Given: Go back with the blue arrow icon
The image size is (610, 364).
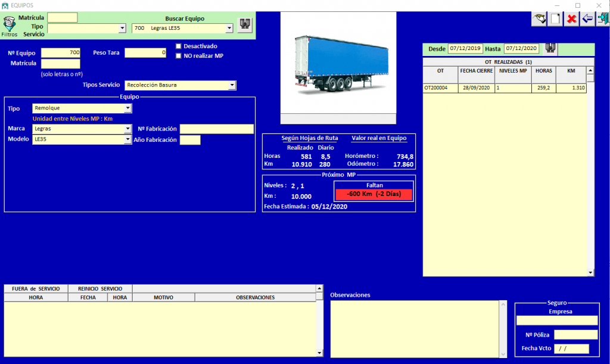Looking at the screenshot, I should point(587,18).
